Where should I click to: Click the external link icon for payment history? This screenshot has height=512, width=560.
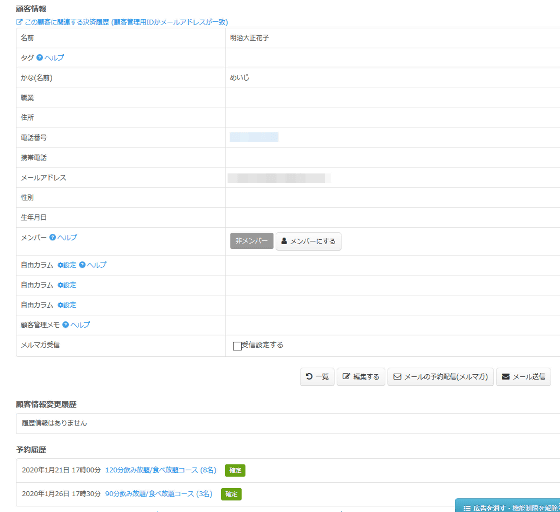tap(19, 22)
